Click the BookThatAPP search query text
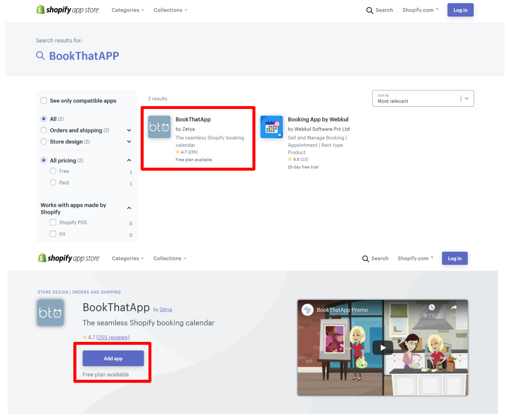This screenshot has height=420, width=505. tap(84, 56)
